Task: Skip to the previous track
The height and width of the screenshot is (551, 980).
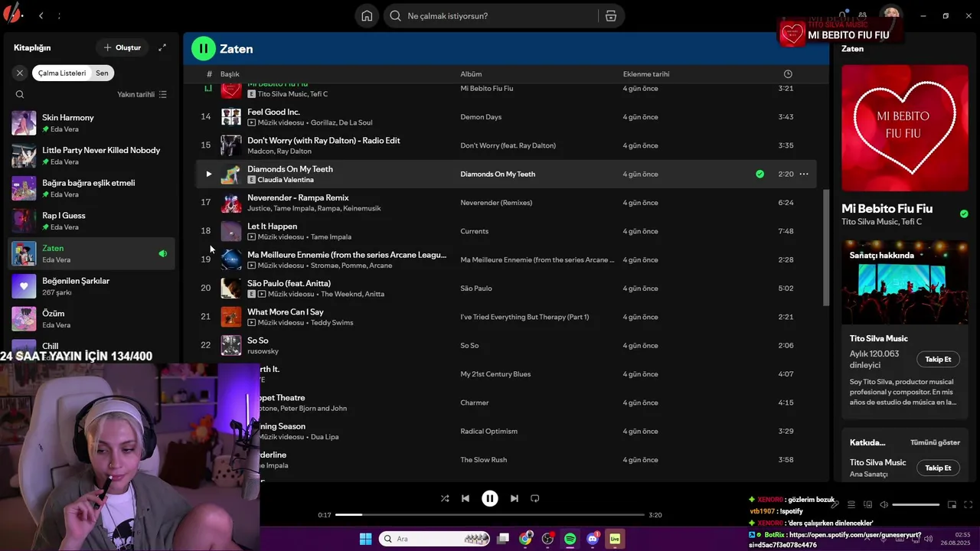Action: coord(465,498)
